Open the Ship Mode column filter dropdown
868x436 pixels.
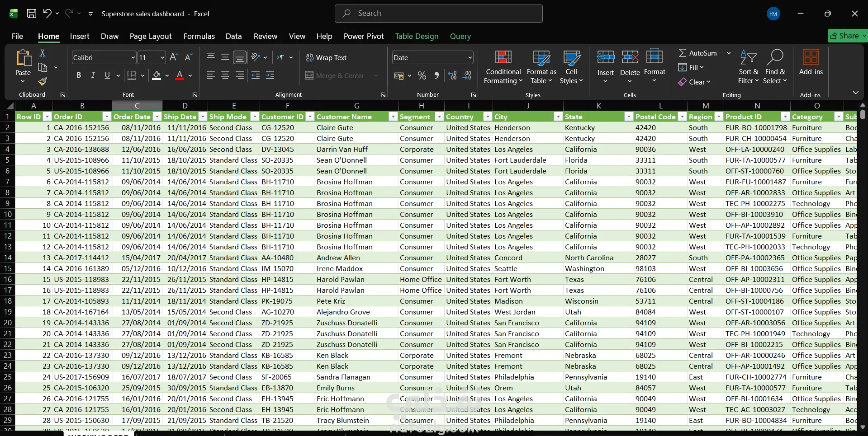(255, 117)
